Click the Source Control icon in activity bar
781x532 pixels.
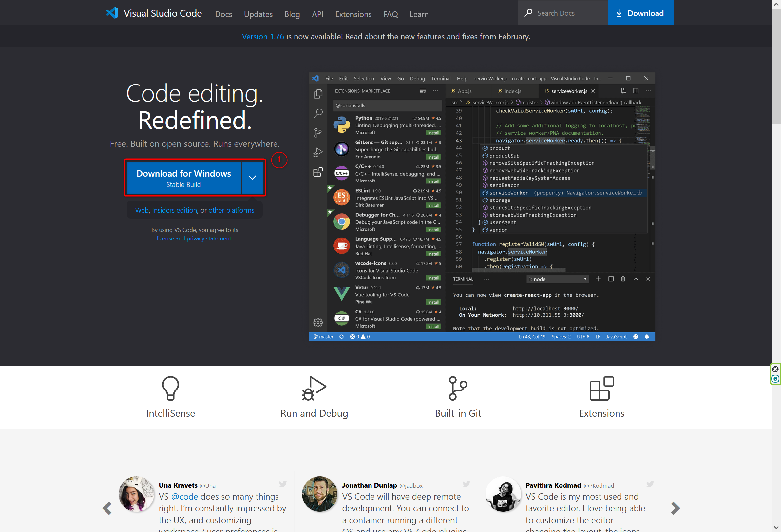[x=318, y=132]
